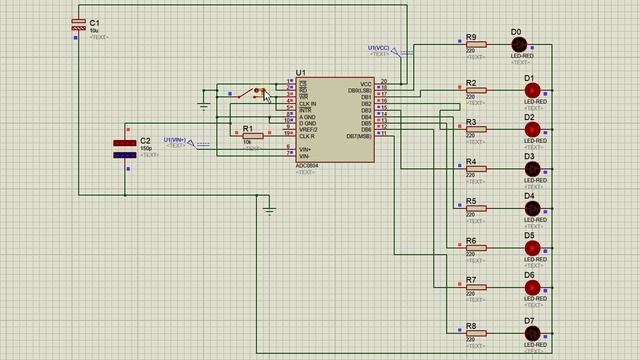
Task: Select resistor R2 symbol
Action: click(476, 90)
